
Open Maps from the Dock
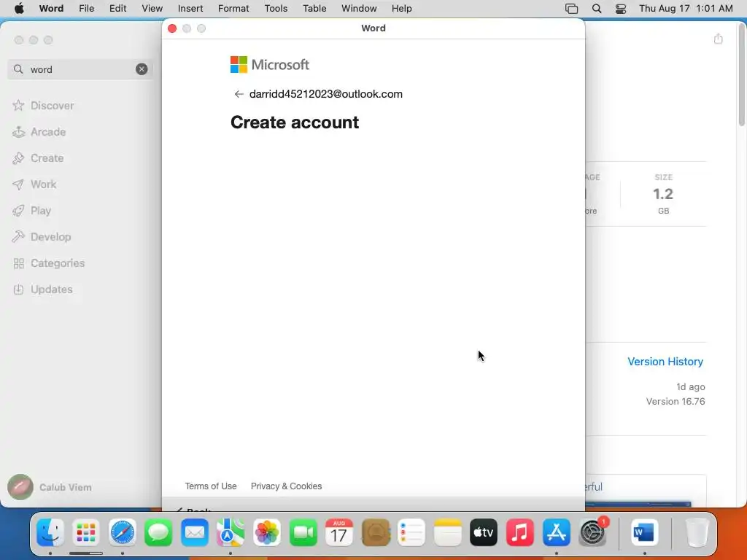click(231, 532)
